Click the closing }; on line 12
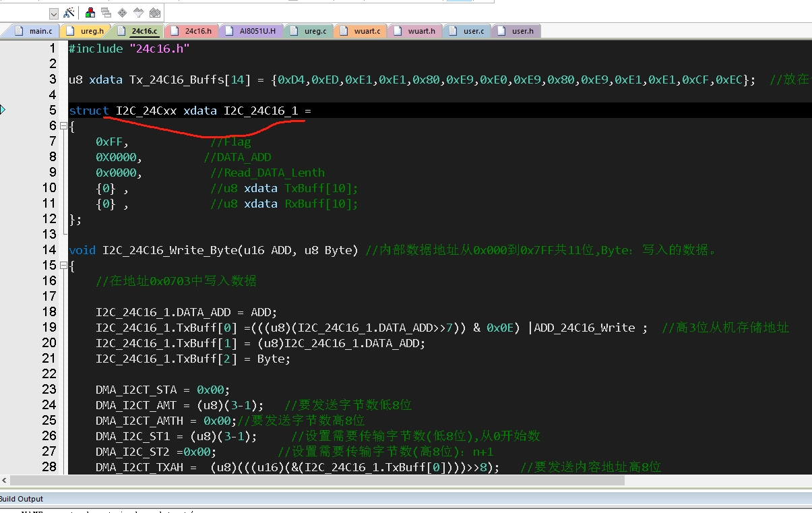812x513 pixels. pos(75,219)
